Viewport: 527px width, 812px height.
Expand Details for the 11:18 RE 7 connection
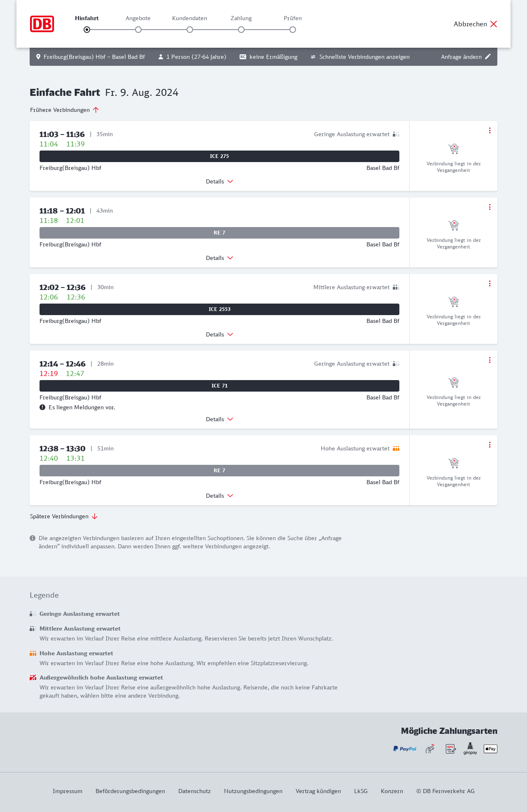tap(219, 258)
